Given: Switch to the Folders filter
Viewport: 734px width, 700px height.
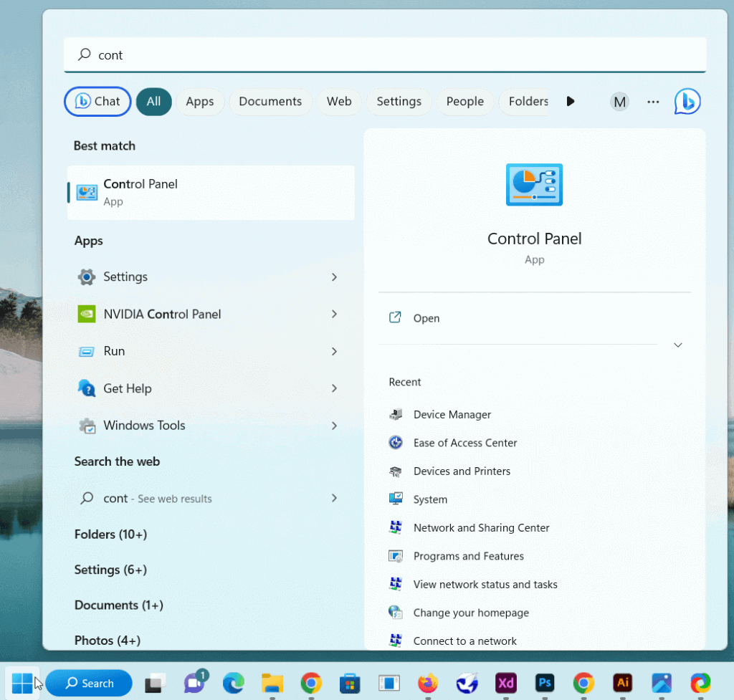Looking at the screenshot, I should coord(524,102).
